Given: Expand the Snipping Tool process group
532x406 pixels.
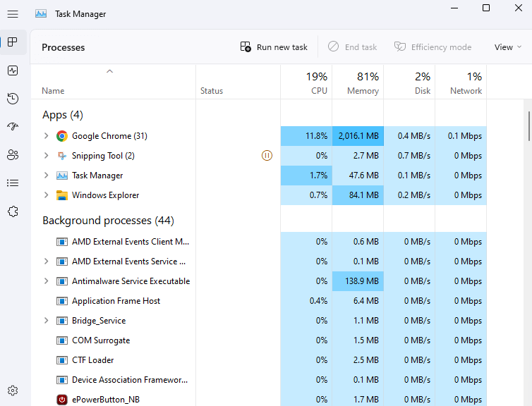Looking at the screenshot, I should 47,156.
